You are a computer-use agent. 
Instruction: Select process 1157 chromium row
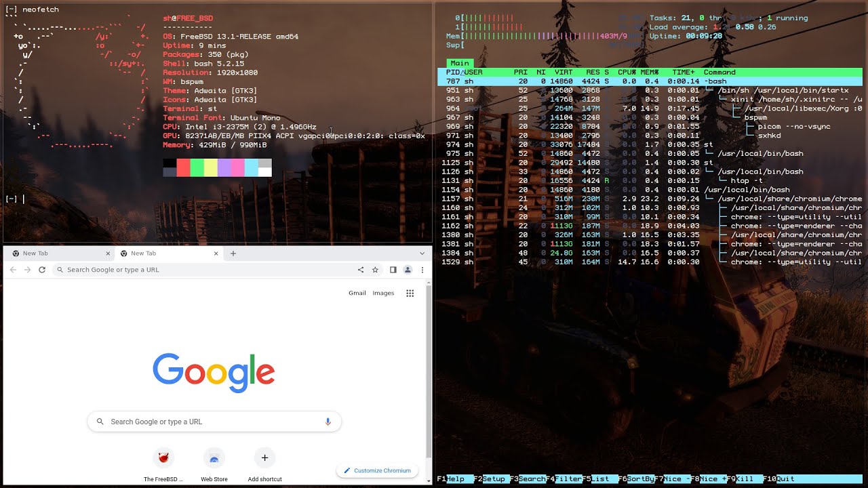tap(650, 199)
